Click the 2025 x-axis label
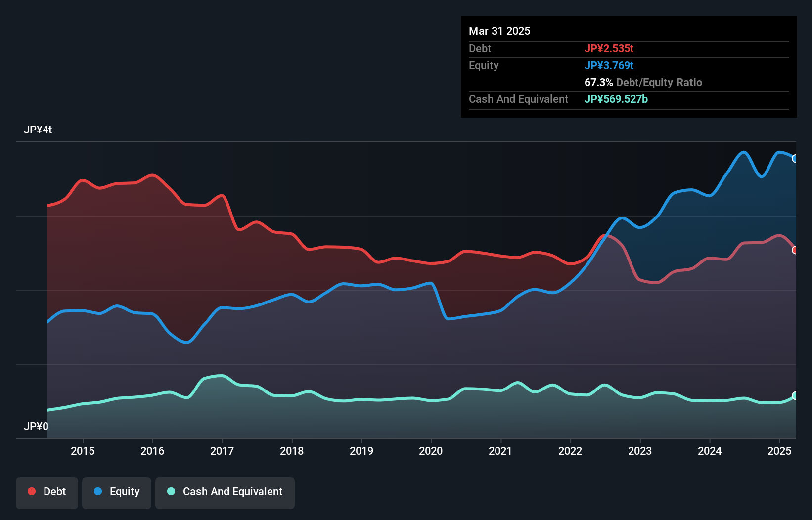Screen dimensions: 812x520 (779, 451)
